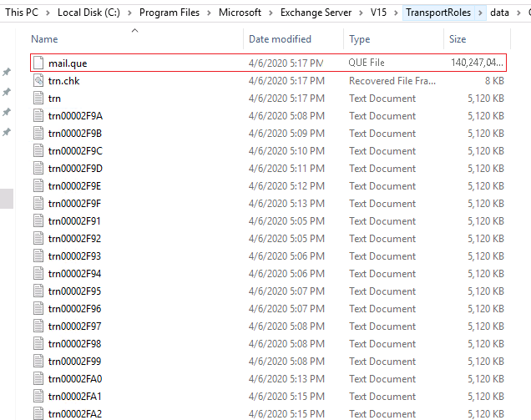Navigate to Local Disk (C:) breadcrumb
531x420 pixels.
[88, 13]
